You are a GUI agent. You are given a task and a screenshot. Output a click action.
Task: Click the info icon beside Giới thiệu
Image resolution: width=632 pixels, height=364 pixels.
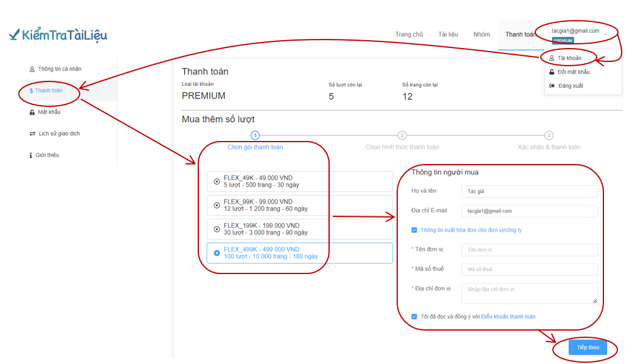click(x=30, y=155)
